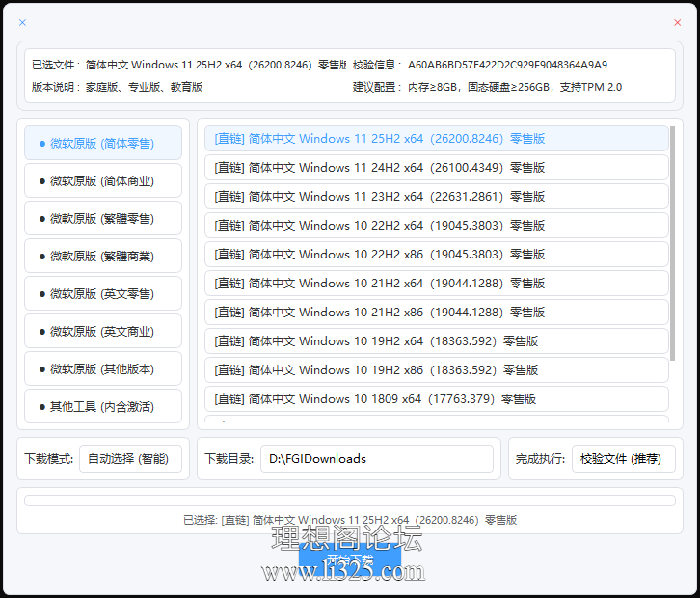The image size is (700, 598).
Task: Select Windows 10 22H2 x64 (19045.3803) entry
Action: 437,226
